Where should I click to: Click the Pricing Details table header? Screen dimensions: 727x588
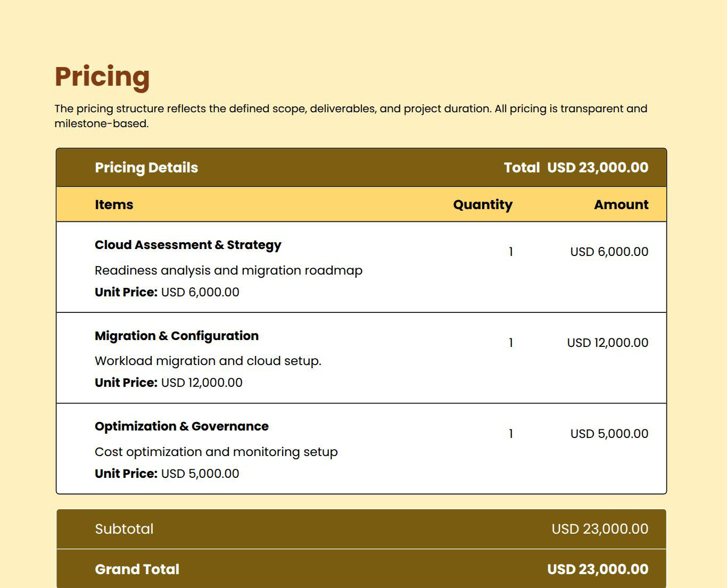pos(146,168)
